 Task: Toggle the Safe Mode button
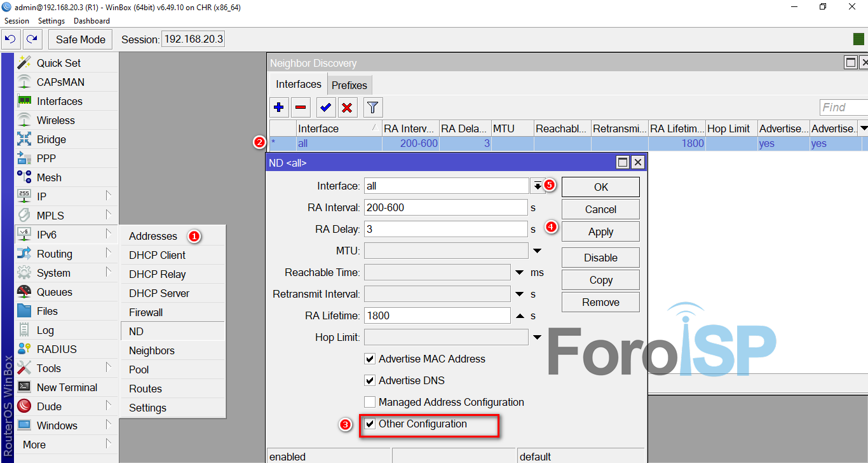80,39
